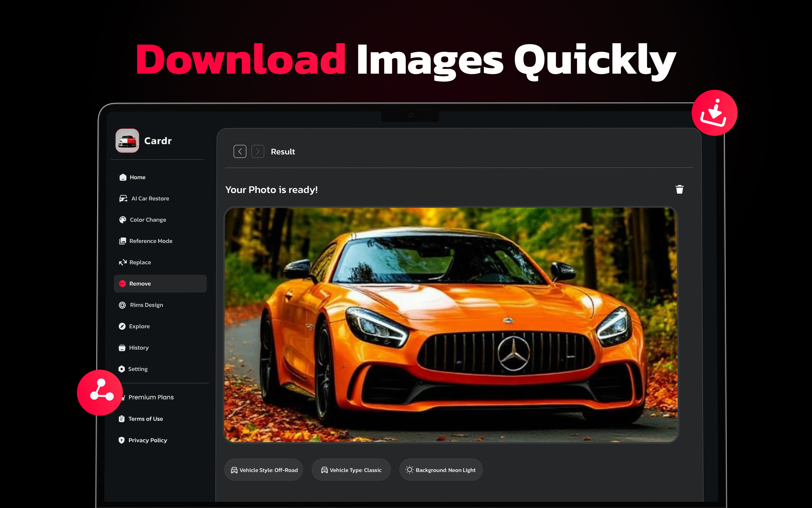Click the Explore compass icon

tap(122, 326)
